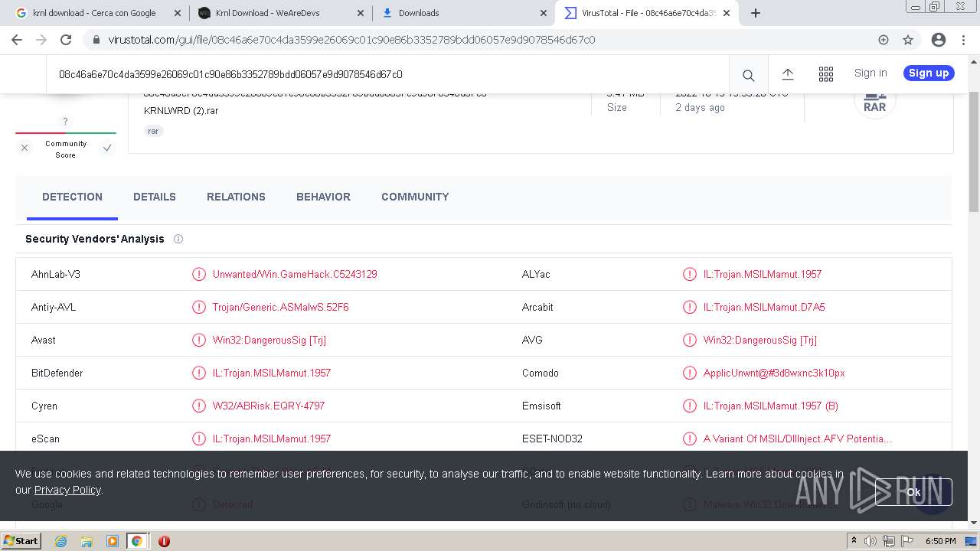The height and width of the screenshot is (551, 980).
Task: Select Unwanted/Win.GameHack.C5243129 result text
Action: (x=295, y=274)
